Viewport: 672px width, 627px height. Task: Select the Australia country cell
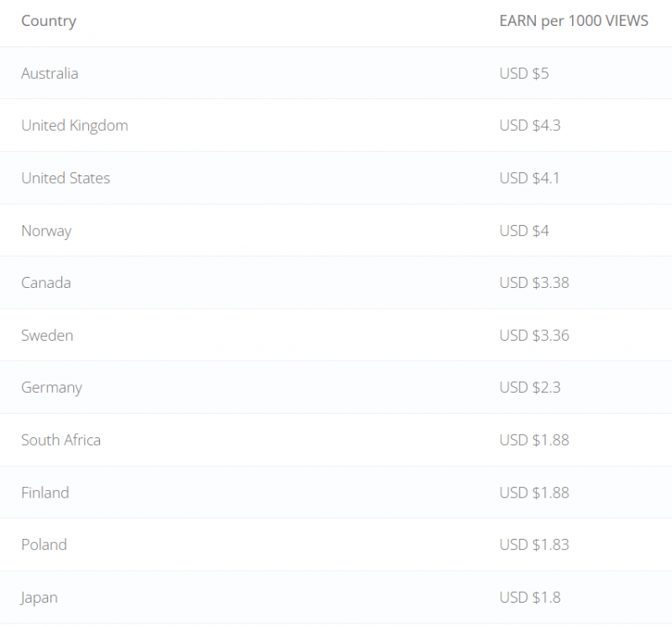50,73
